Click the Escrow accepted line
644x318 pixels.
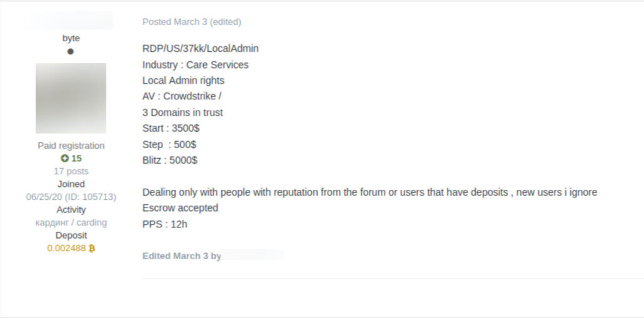[x=180, y=208]
